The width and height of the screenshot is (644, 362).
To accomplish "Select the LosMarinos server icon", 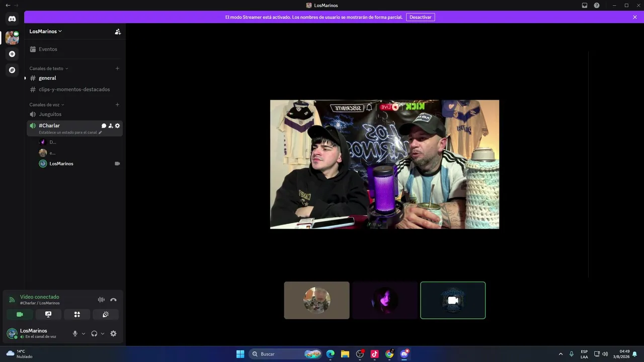I will [x=12, y=37].
